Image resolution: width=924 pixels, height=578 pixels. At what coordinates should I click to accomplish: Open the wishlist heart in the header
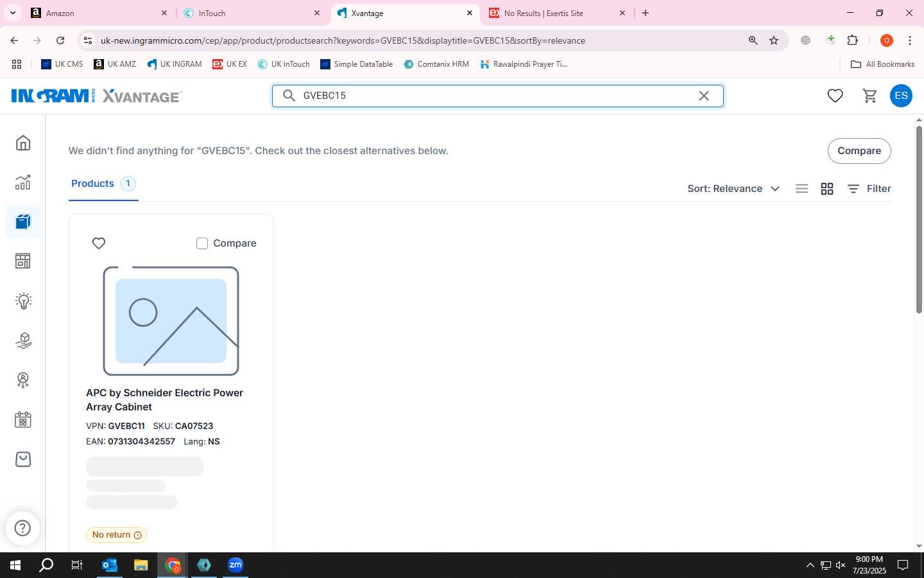click(835, 96)
